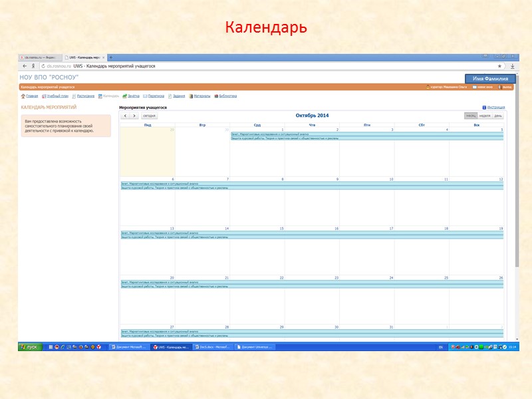Open the Учебный план link

(57, 96)
